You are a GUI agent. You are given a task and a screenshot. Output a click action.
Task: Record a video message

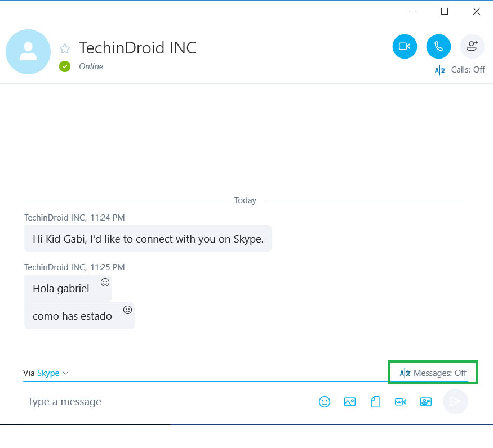tap(401, 401)
